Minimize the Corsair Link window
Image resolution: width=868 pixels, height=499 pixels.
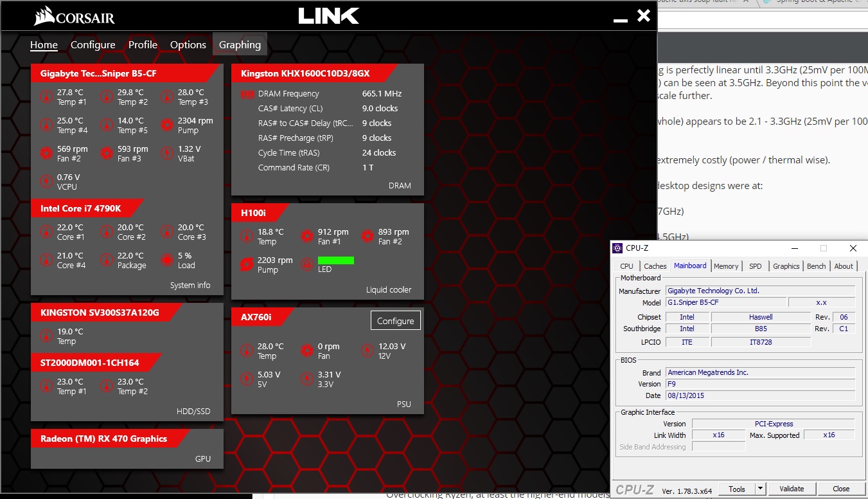coord(620,19)
